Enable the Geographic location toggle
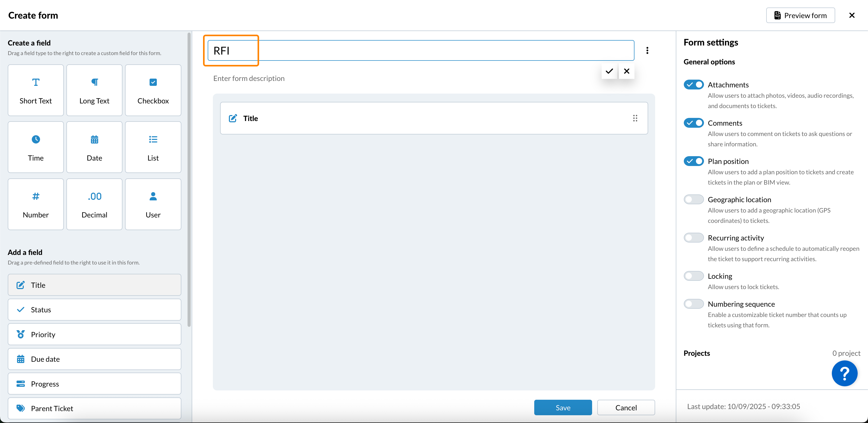 point(693,199)
